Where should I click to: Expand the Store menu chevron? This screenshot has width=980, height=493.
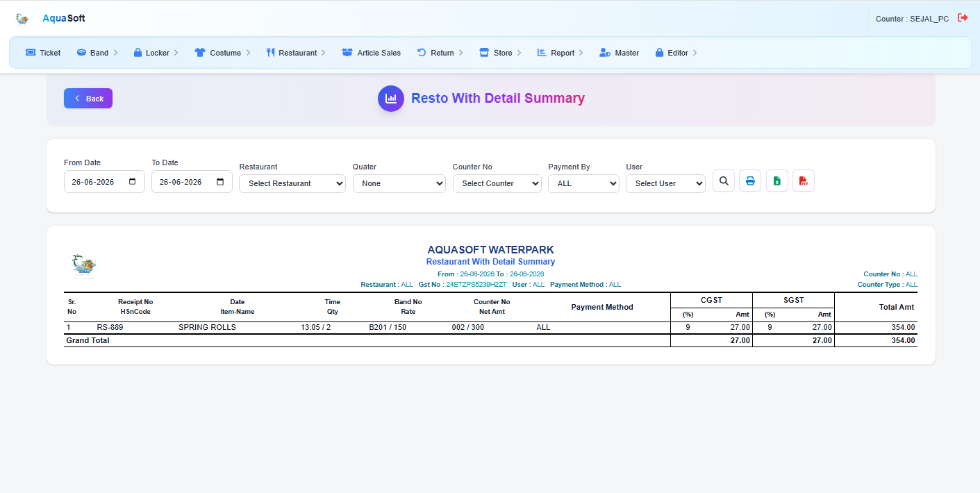[519, 53]
